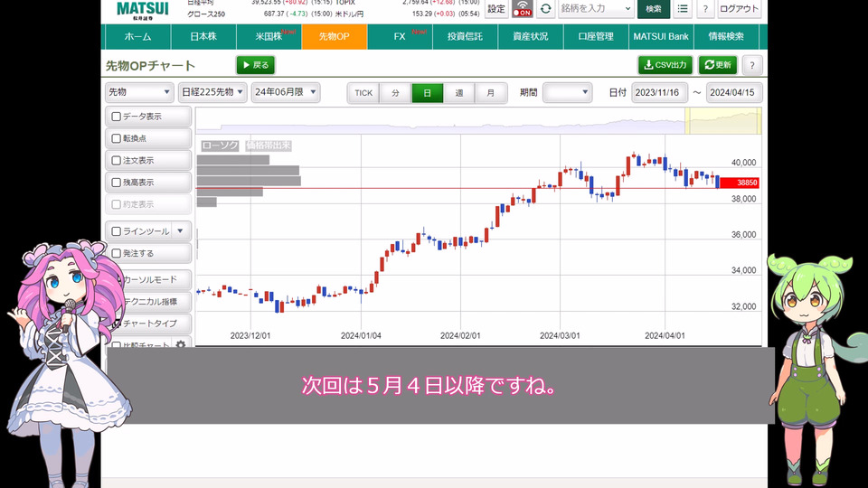Open the ホーム tab
Image resolution: width=868 pixels, height=488 pixels.
137,36
